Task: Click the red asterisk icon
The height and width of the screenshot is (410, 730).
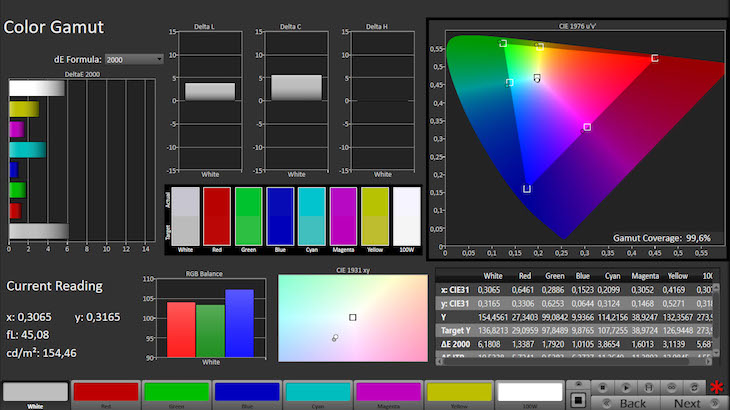Action: pyautogui.click(x=716, y=387)
